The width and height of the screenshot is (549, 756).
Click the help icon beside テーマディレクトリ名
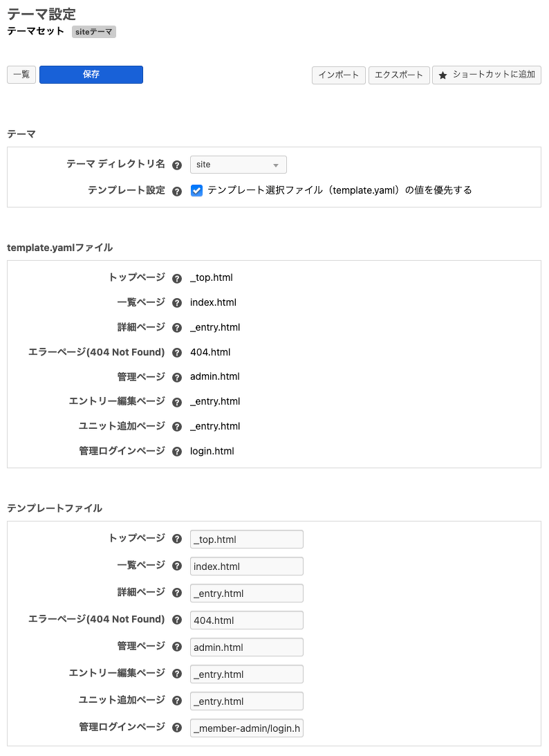pos(177,165)
